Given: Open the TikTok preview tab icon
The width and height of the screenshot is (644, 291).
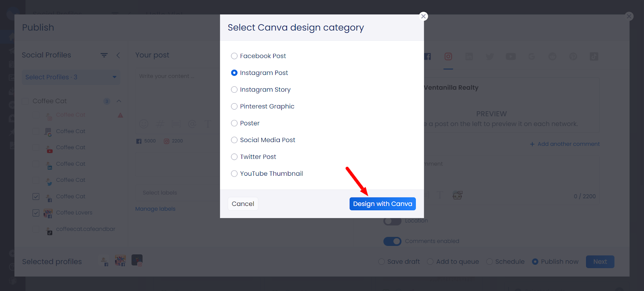Looking at the screenshot, I should tap(594, 57).
